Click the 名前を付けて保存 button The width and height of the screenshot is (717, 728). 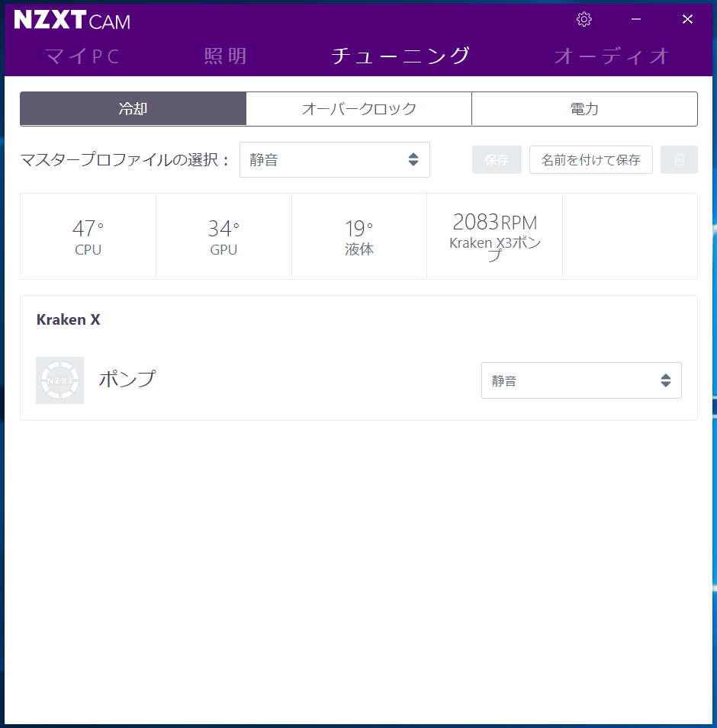point(590,160)
